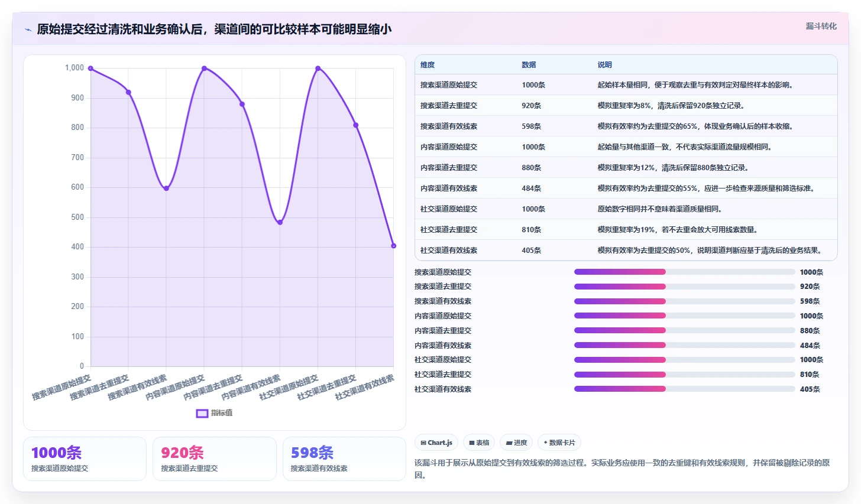Click the 漏斗转化 tag in the header
This screenshot has height=504, width=861.
(x=821, y=26)
